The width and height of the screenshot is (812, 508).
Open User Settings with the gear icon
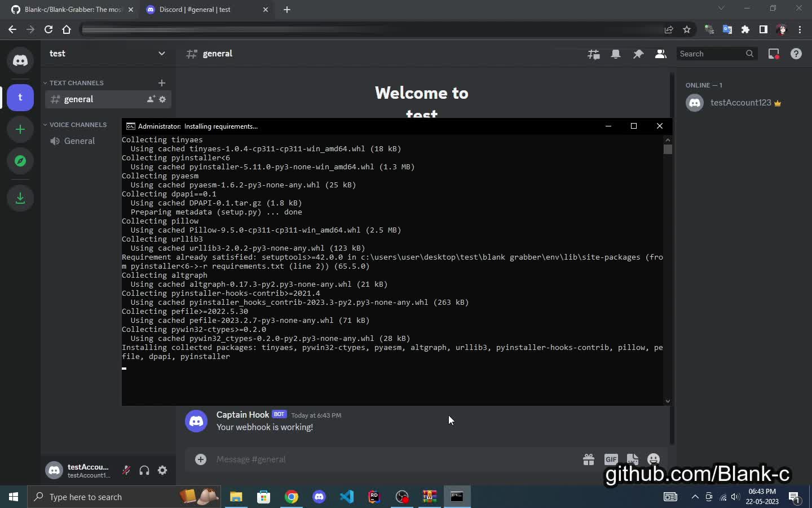tap(162, 470)
